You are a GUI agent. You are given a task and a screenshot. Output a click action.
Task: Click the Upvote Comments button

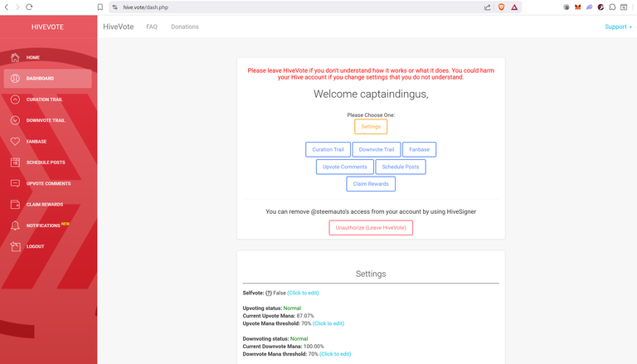(345, 167)
